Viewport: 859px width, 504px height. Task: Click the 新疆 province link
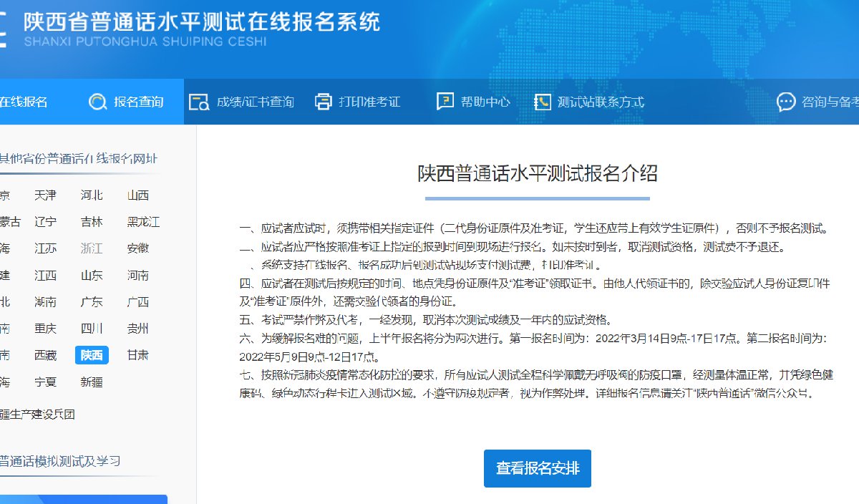pos(92,382)
